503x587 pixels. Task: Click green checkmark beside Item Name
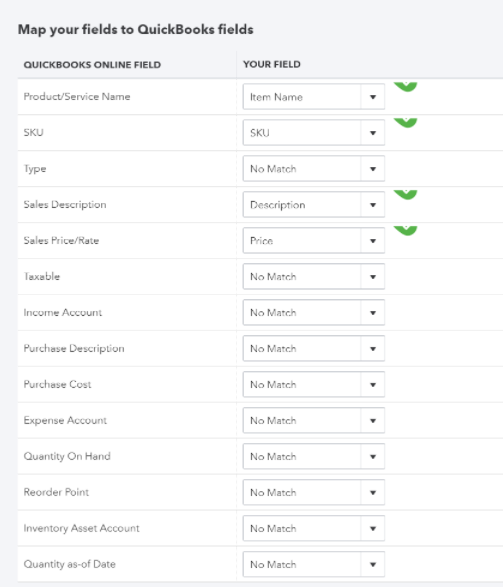coord(405,87)
